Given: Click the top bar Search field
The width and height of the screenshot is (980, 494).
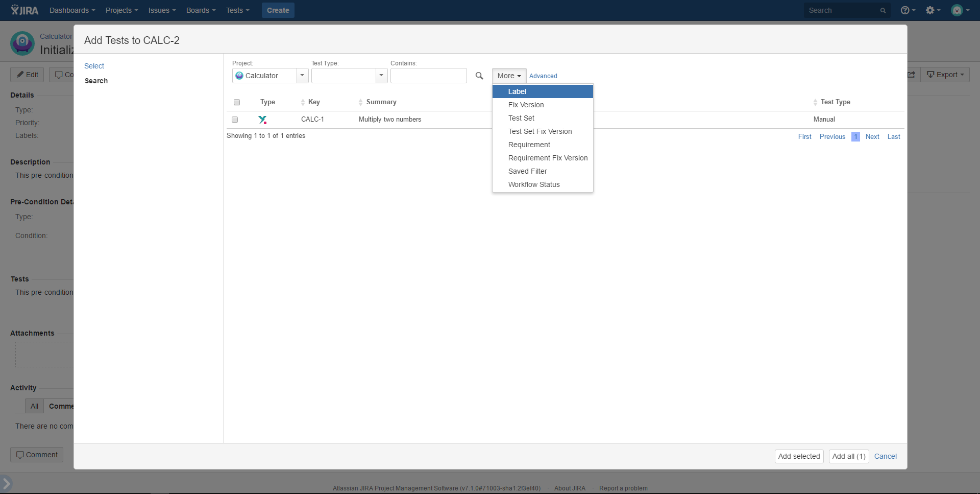Looking at the screenshot, I should click(x=847, y=10).
